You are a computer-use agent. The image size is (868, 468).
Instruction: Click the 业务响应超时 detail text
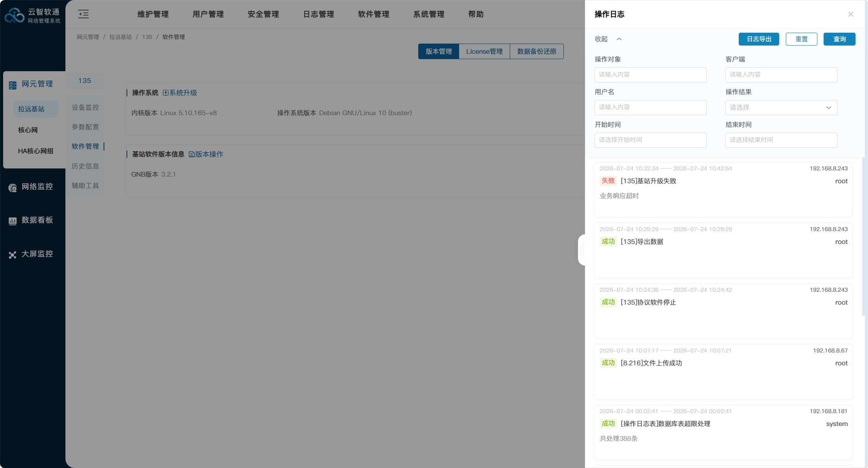click(619, 196)
